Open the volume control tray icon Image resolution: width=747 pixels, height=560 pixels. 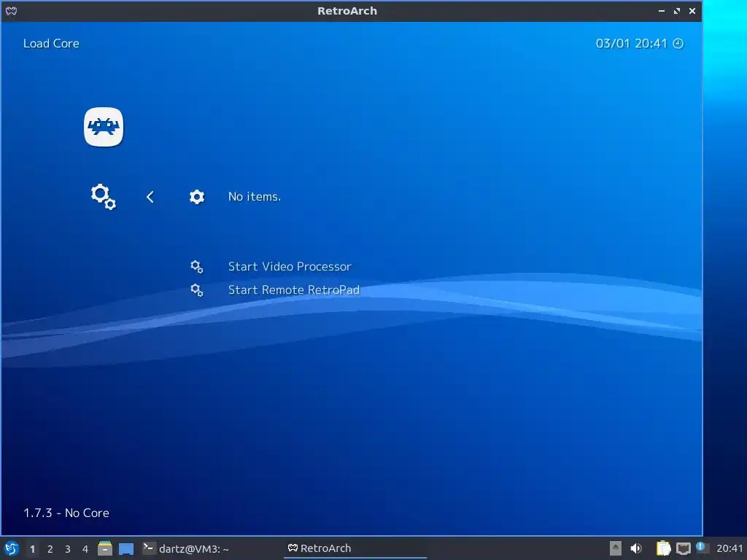(636, 548)
